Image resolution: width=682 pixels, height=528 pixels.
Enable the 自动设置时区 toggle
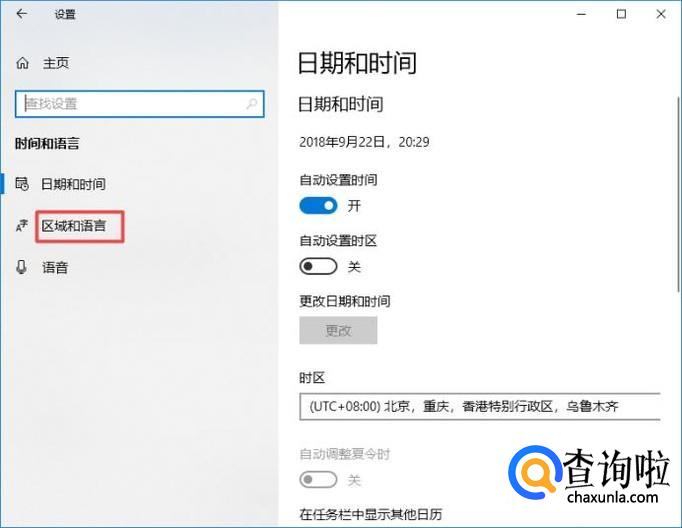click(x=318, y=266)
